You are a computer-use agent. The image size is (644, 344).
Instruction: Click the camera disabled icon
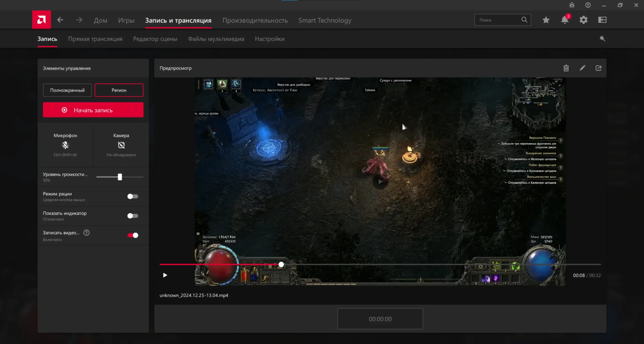(121, 145)
